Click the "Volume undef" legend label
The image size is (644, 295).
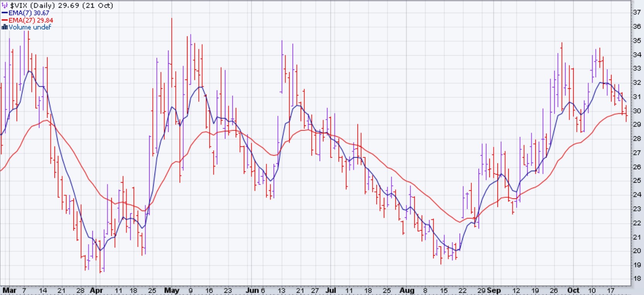[30, 27]
